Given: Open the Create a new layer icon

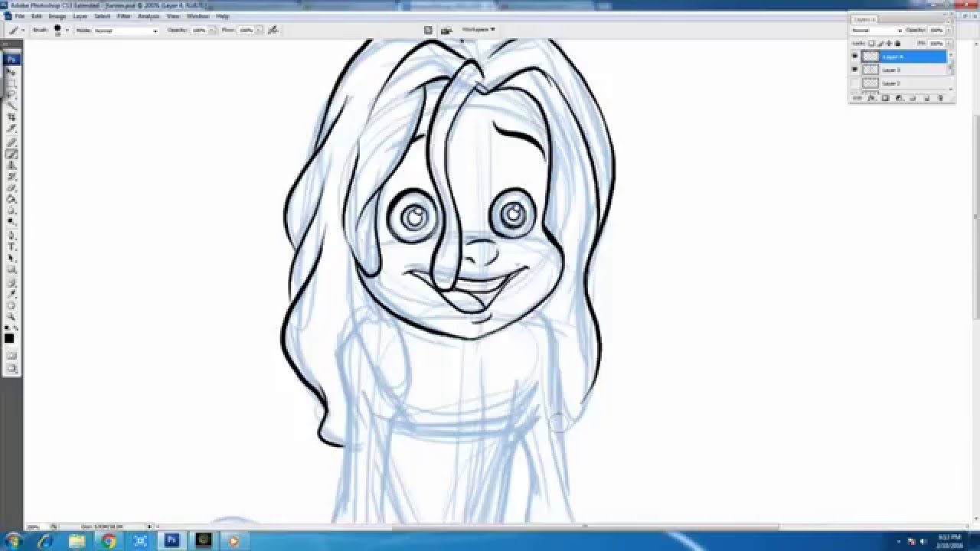Looking at the screenshot, I should point(927,97).
